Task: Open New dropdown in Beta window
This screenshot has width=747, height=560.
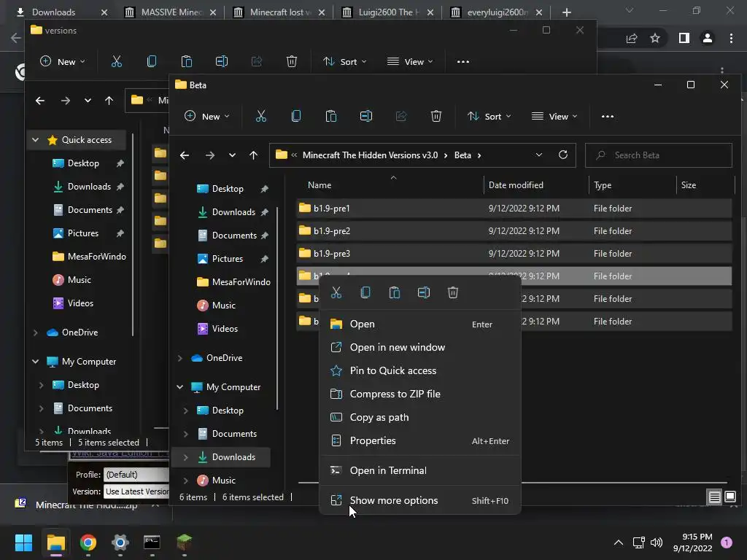Action: tap(207, 117)
